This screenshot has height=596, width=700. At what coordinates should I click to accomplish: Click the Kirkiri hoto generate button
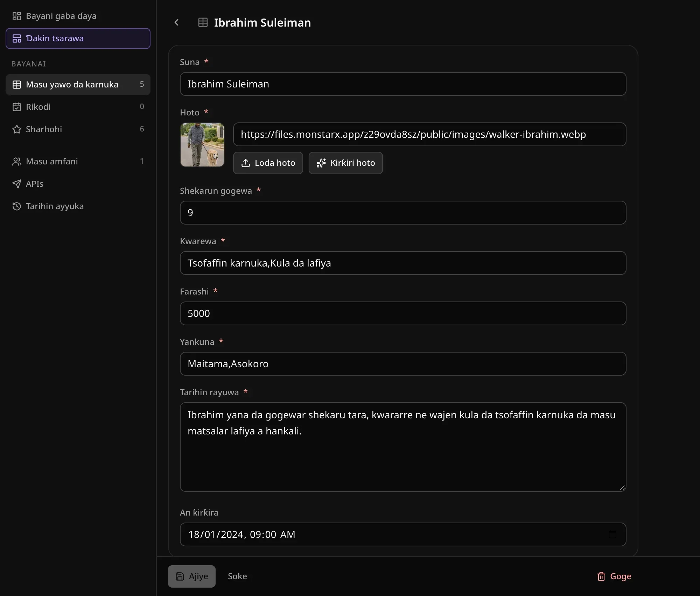[x=346, y=163]
